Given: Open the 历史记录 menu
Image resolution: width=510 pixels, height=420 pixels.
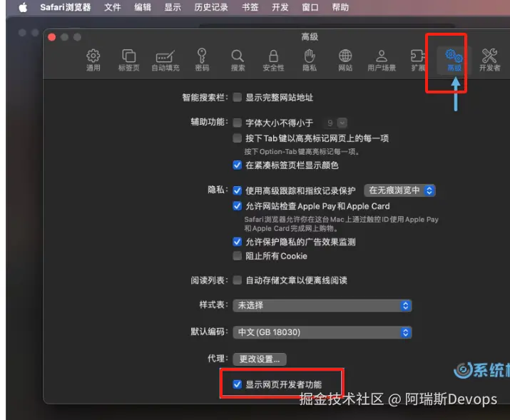Looking at the screenshot, I should [x=211, y=7].
